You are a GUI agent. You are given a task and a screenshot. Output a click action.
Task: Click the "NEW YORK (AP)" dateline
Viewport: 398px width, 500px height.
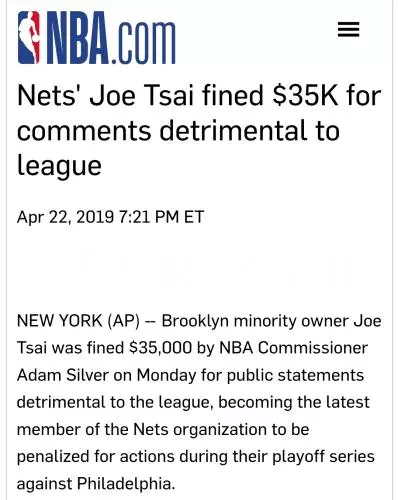pyautogui.click(x=78, y=321)
